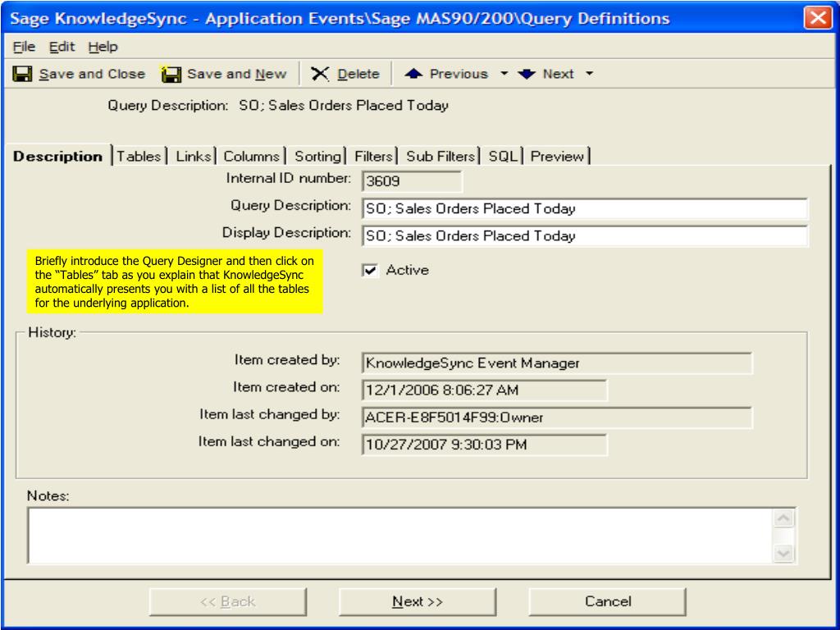Click the Delete X icon
Screen dimensions: 840x630
point(320,74)
